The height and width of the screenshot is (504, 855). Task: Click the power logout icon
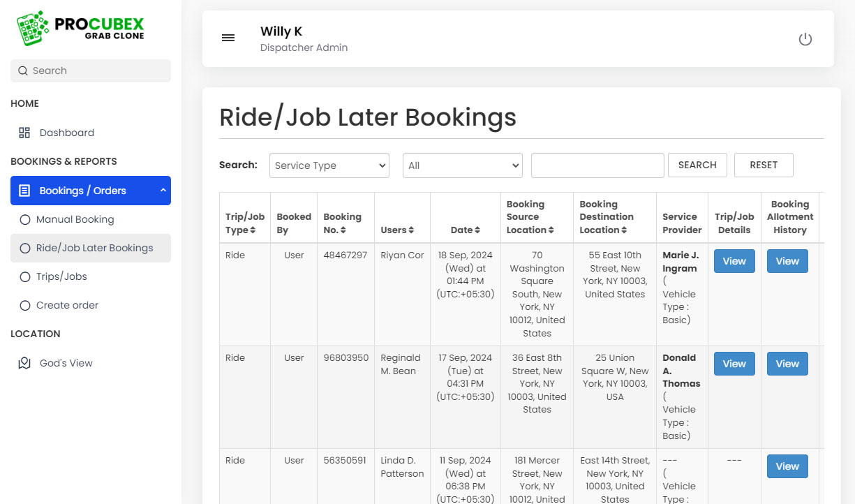(805, 39)
